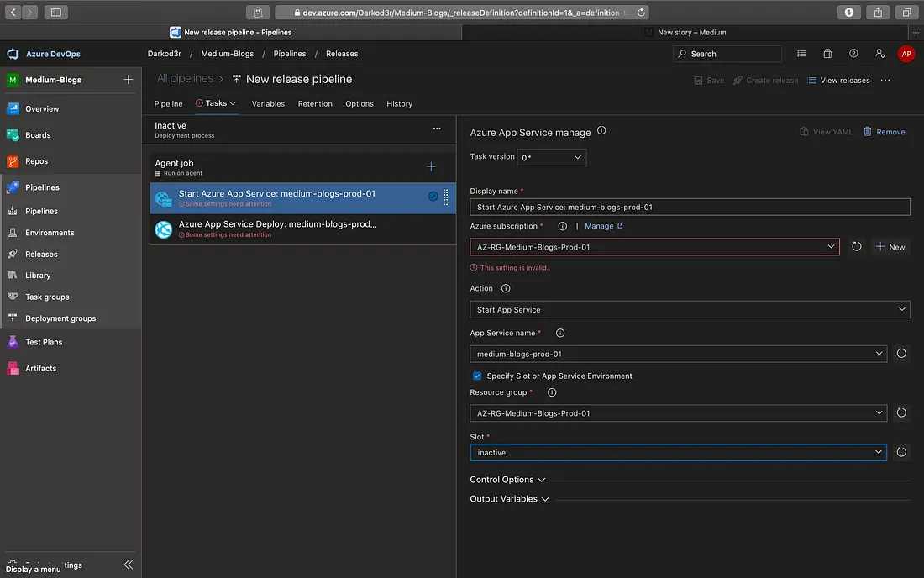The height and width of the screenshot is (578, 924).
Task: Open Test Plans in the sidebar
Action: click(44, 342)
